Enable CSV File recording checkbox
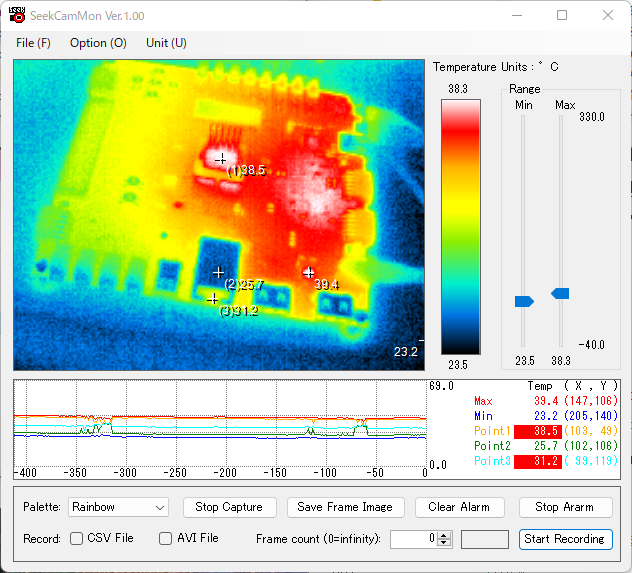The width and height of the screenshot is (632, 573). tap(77, 539)
